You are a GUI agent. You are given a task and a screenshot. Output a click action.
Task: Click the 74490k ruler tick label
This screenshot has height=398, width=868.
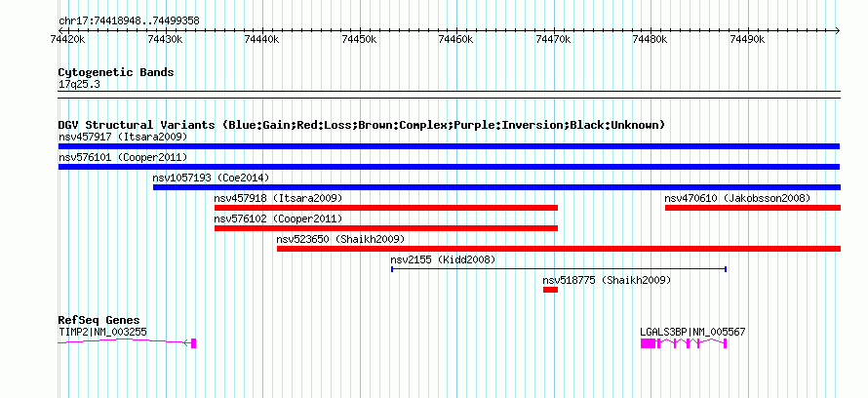click(x=748, y=39)
